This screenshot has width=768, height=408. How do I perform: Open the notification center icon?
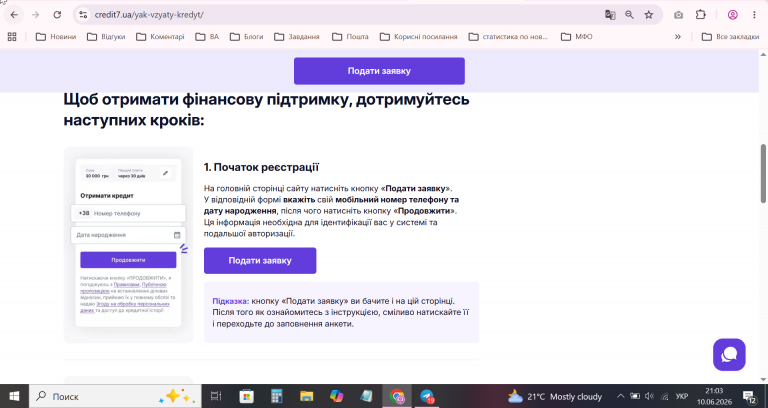point(749,396)
